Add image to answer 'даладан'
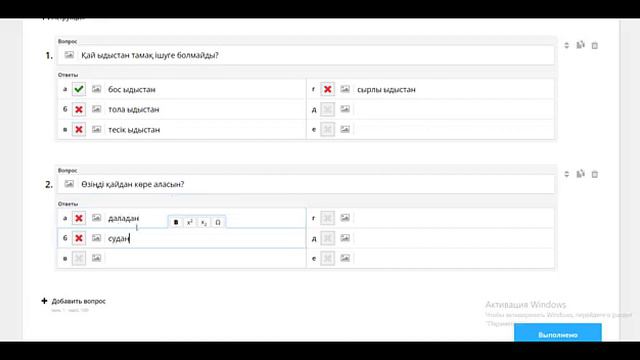 click(x=96, y=218)
